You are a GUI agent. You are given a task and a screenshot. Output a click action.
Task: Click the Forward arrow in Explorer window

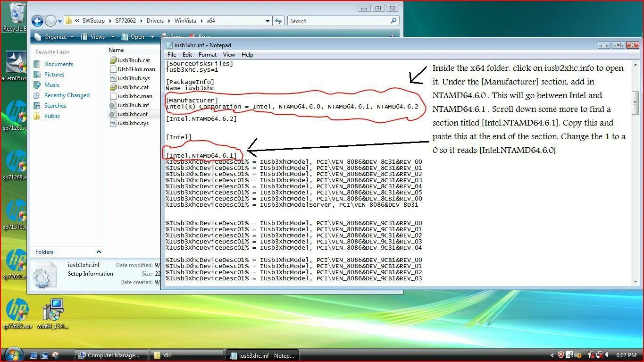point(50,21)
